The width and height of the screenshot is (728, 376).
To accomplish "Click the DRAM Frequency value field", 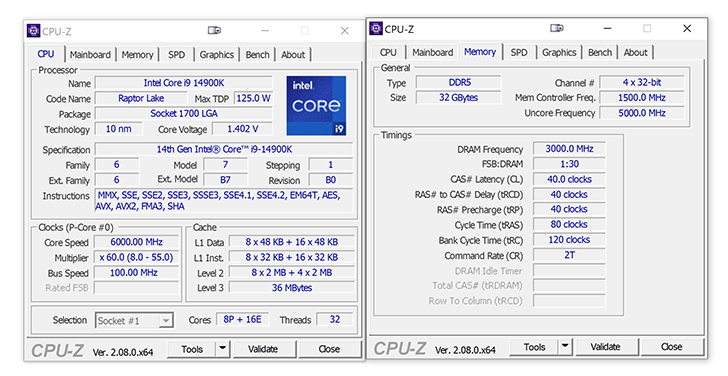I will [569, 149].
